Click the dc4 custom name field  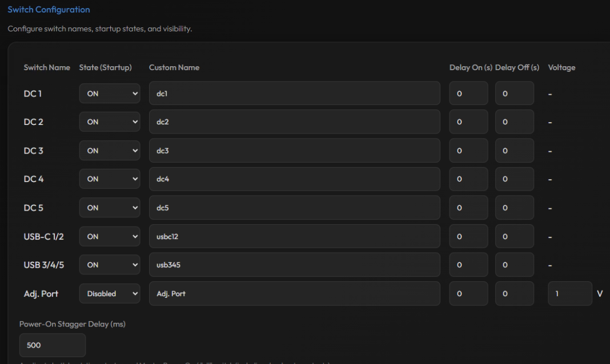click(295, 179)
